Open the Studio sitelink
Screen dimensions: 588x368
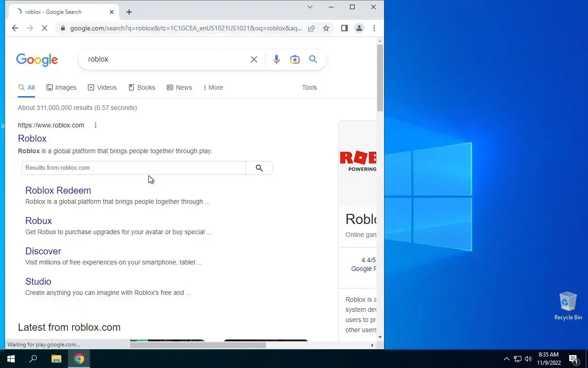(x=38, y=282)
